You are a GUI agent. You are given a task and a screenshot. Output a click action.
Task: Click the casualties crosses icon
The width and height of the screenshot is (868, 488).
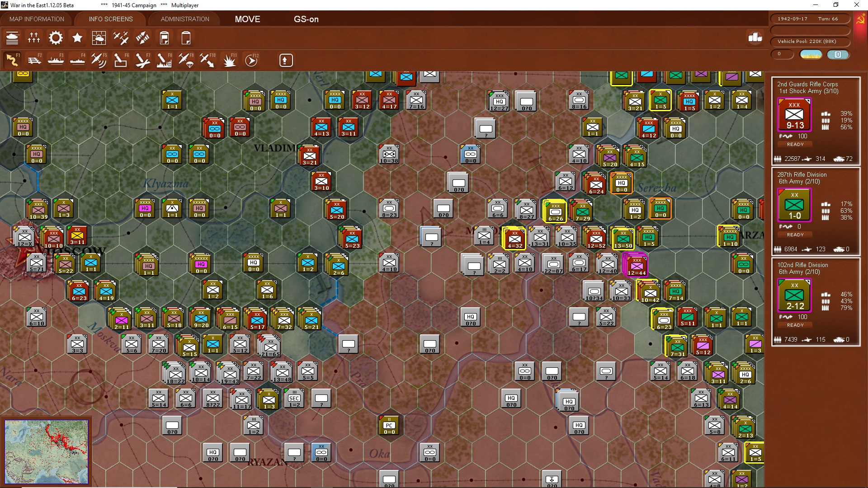point(34,38)
